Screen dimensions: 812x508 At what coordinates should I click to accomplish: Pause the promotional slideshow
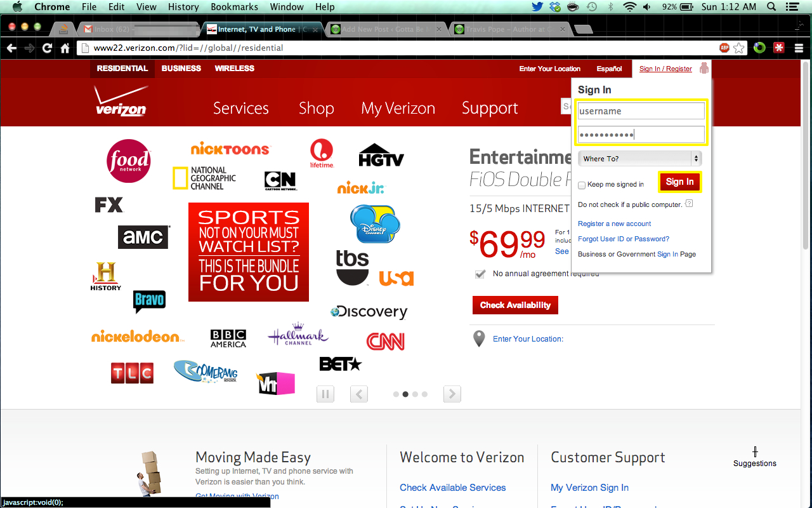coord(325,394)
